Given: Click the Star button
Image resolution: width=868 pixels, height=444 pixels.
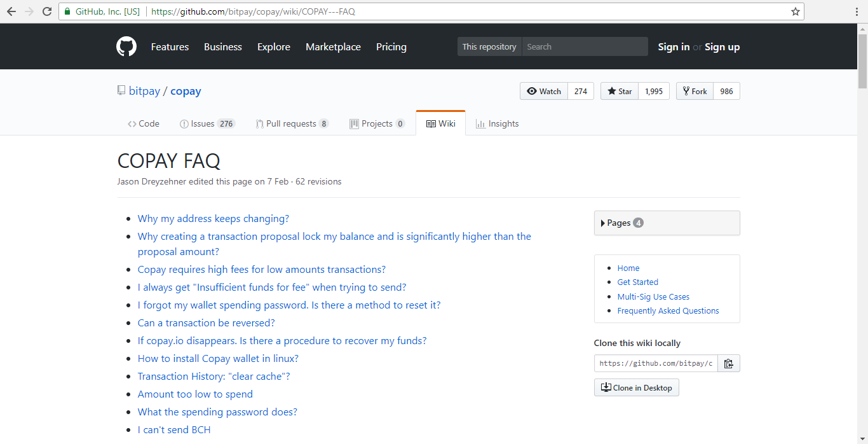Looking at the screenshot, I should coord(620,91).
